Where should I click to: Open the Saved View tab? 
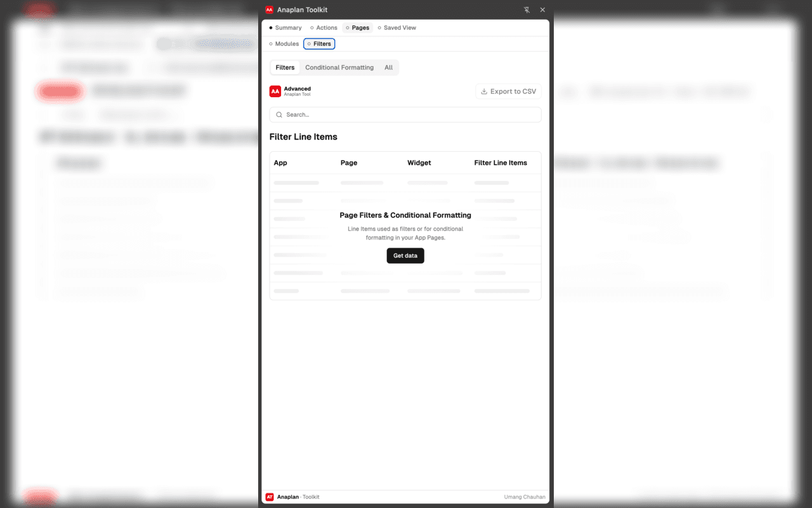pyautogui.click(x=397, y=28)
